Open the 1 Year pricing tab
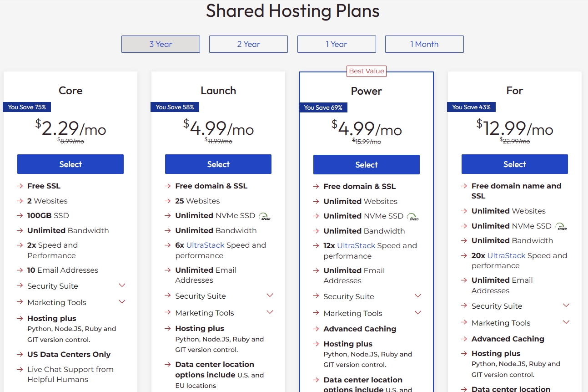 (x=337, y=44)
